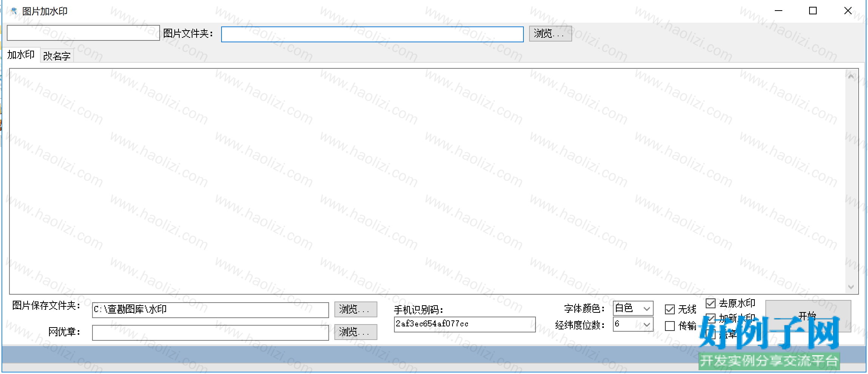Click the app icon in the title bar
The image size is (868, 374).
pos(14,11)
